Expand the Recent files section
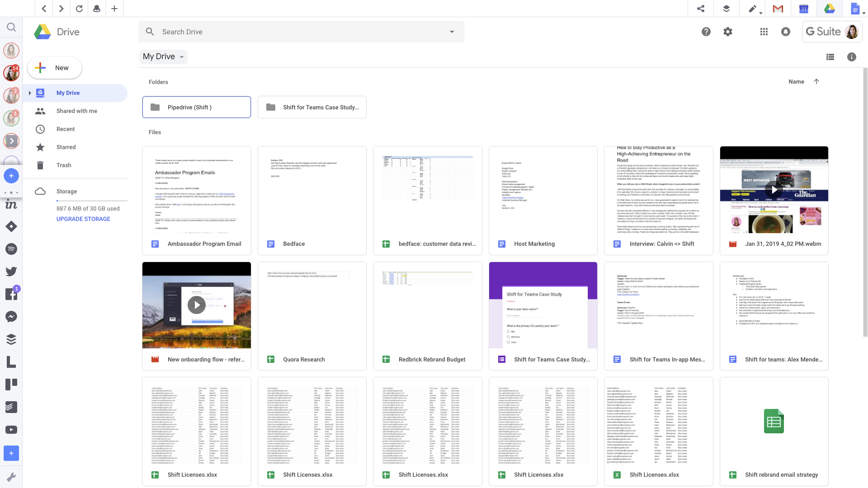Image resolution: width=868 pixels, height=488 pixels. 66,129
